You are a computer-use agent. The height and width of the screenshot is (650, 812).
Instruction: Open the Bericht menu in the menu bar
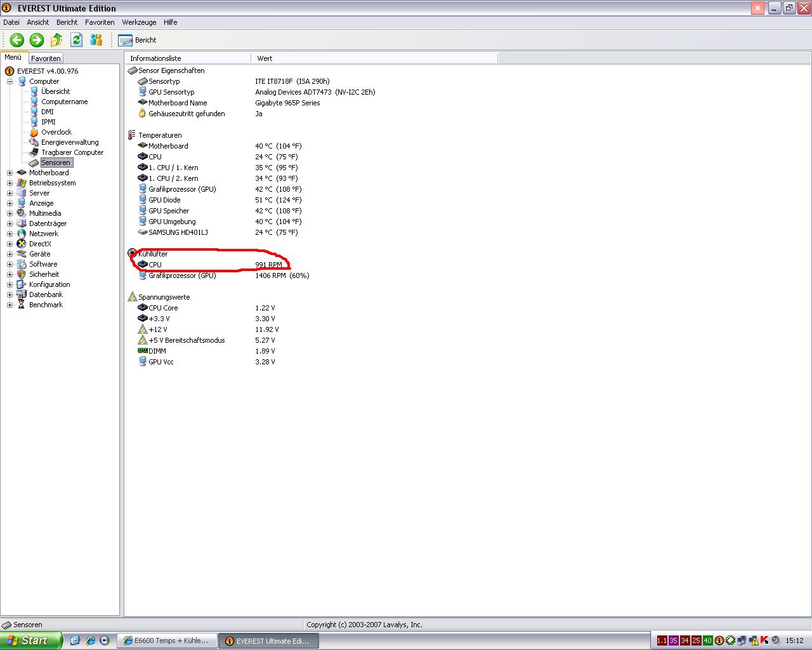(x=67, y=22)
